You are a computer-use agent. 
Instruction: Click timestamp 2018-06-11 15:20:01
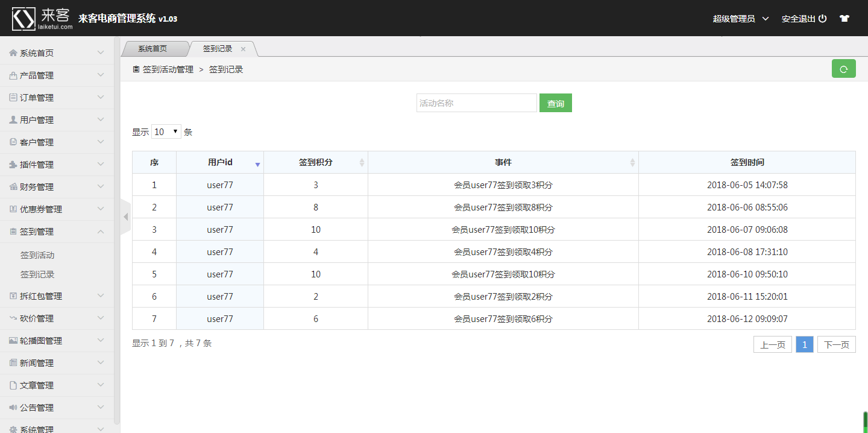pyautogui.click(x=747, y=297)
